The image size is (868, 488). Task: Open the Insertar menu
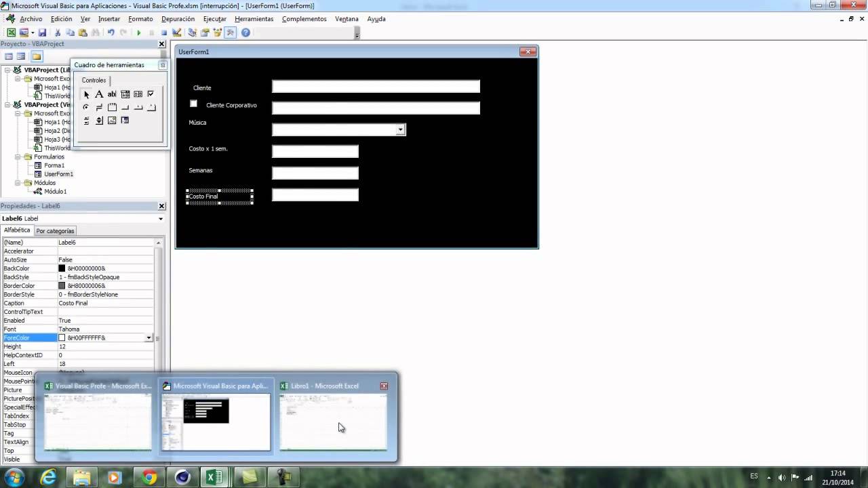pos(109,19)
